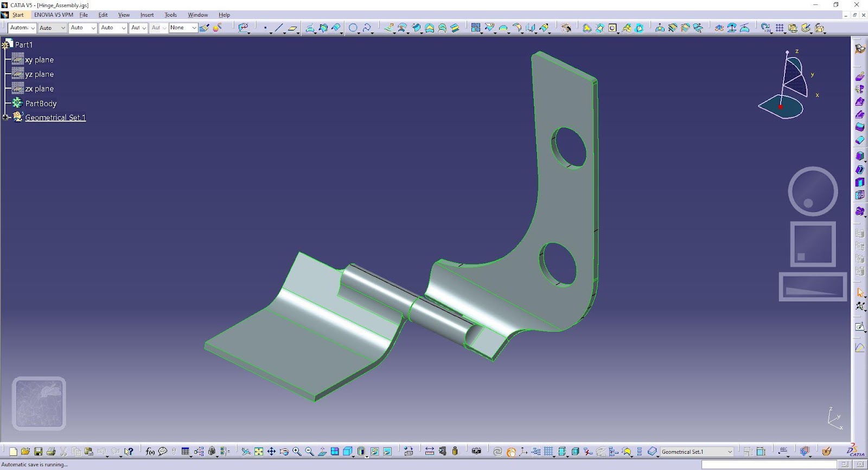868x470 pixels.
Task: Open the Geometrical Set.1 dropdown
Action: [730, 452]
